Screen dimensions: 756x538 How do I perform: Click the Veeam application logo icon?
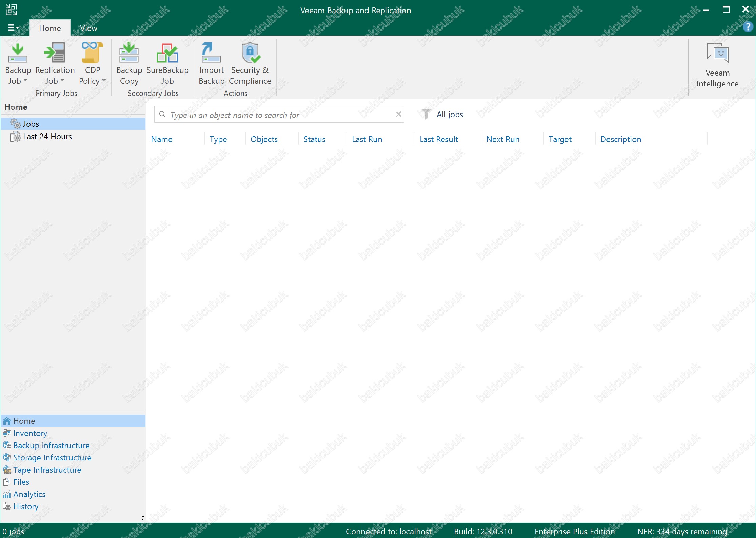11,9
